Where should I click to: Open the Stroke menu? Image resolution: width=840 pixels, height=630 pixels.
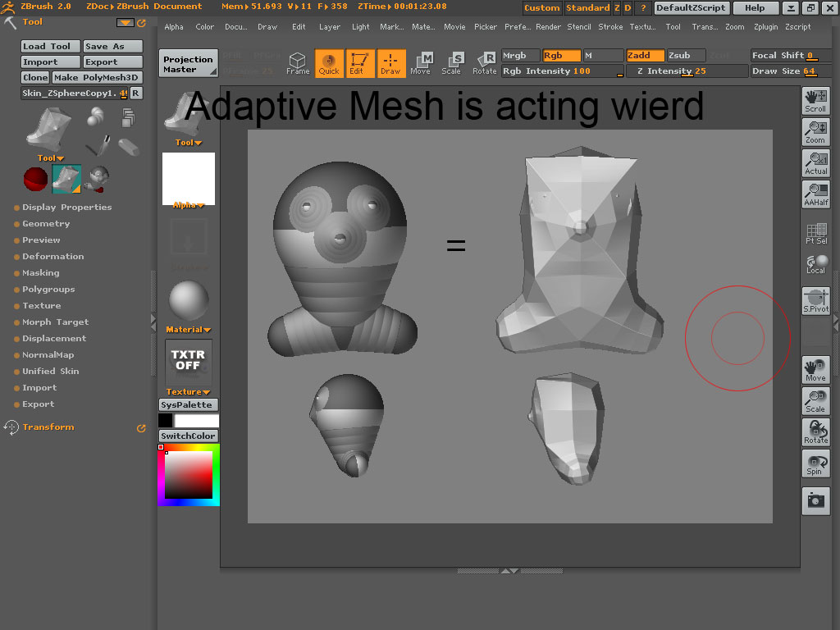[610, 27]
